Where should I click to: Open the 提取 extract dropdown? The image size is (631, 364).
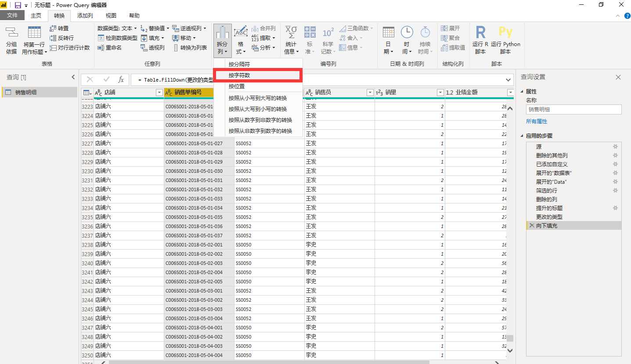pos(263,38)
